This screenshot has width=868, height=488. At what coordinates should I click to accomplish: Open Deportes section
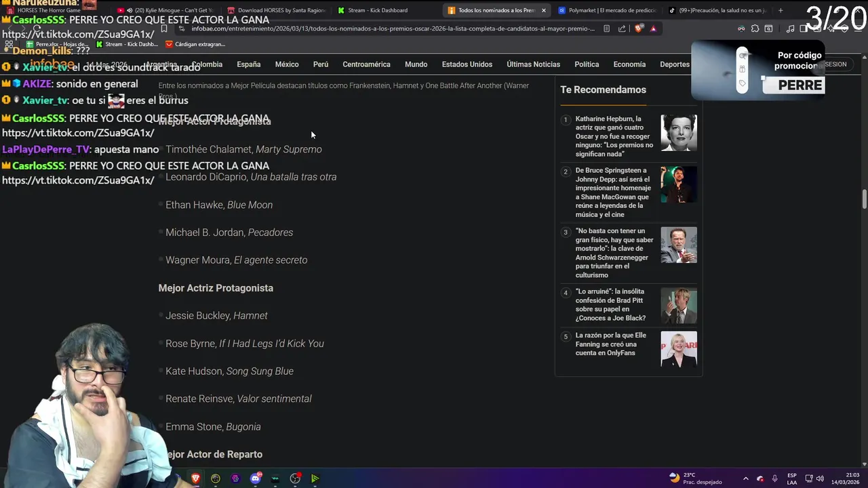click(674, 64)
